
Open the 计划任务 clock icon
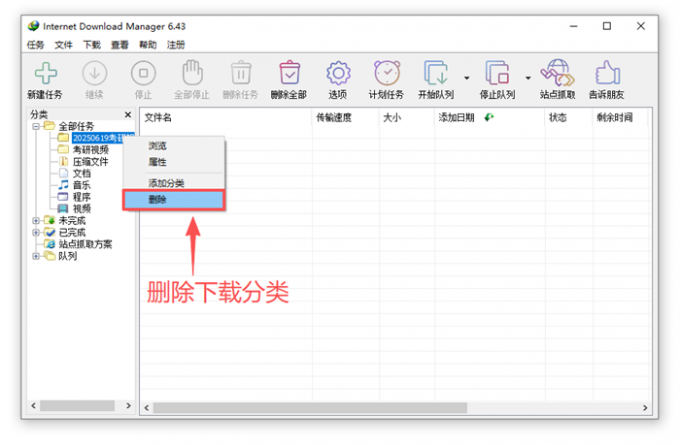click(x=387, y=72)
